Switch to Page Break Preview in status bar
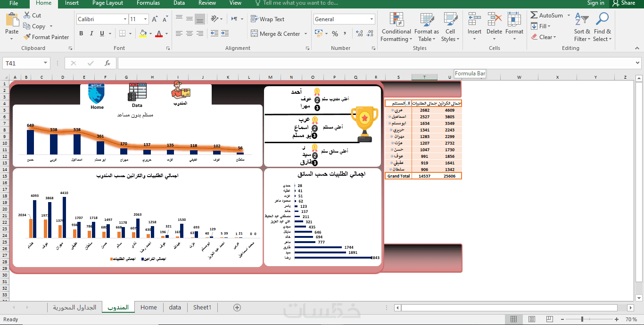 [x=550, y=319]
